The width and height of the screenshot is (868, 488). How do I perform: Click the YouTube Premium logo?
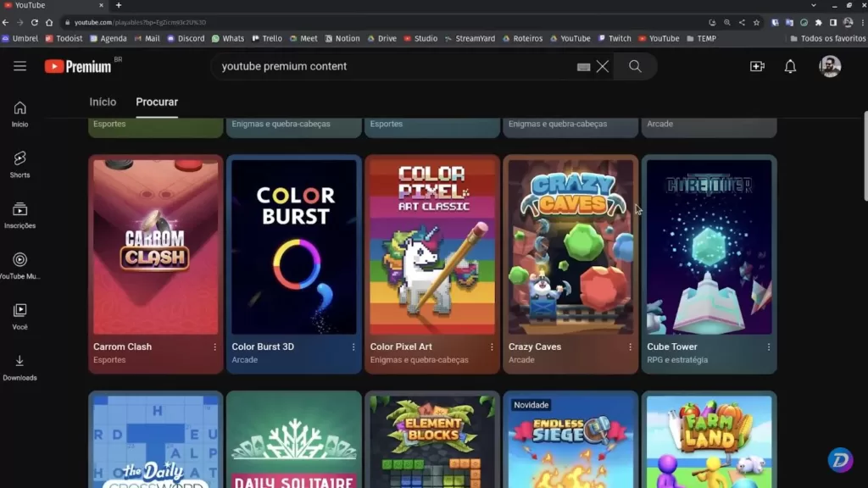[x=78, y=66]
